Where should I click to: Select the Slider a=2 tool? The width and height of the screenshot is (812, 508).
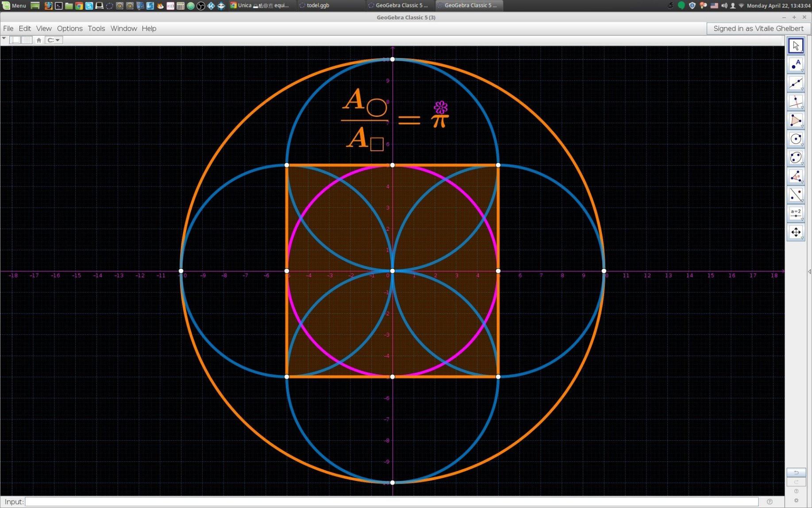pos(796,213)
